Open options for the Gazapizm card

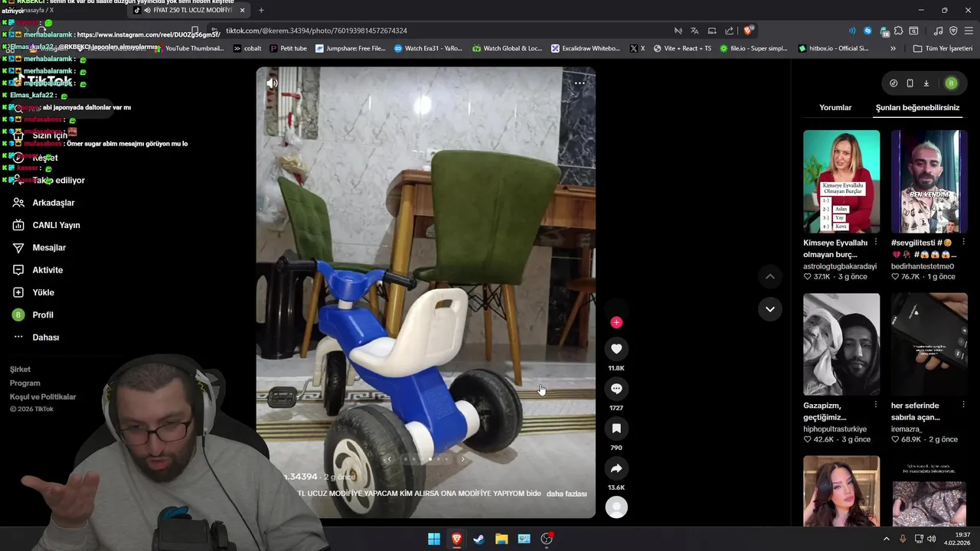point(876,405)
